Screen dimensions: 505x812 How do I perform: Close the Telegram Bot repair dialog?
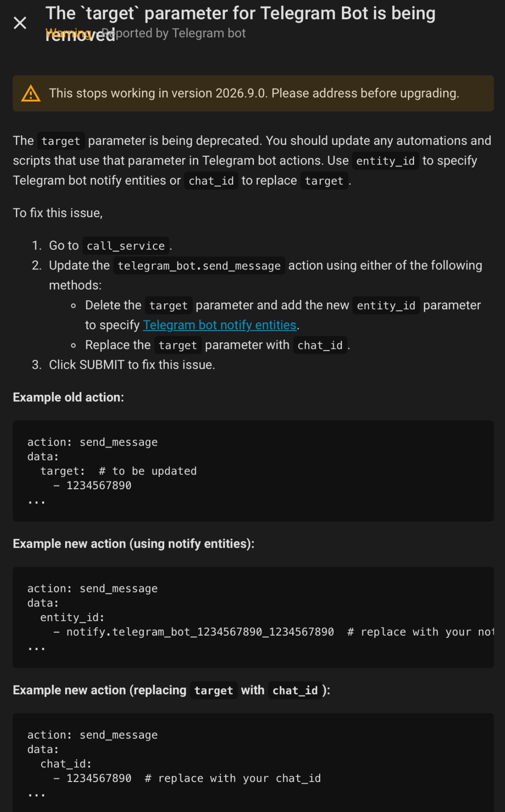[x=20, y=23]
